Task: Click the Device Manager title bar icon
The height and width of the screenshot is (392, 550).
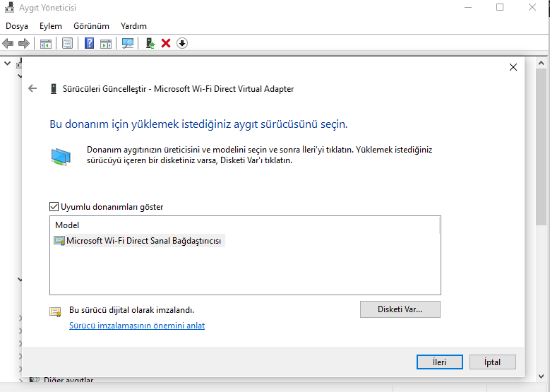Action: point(10,7)
